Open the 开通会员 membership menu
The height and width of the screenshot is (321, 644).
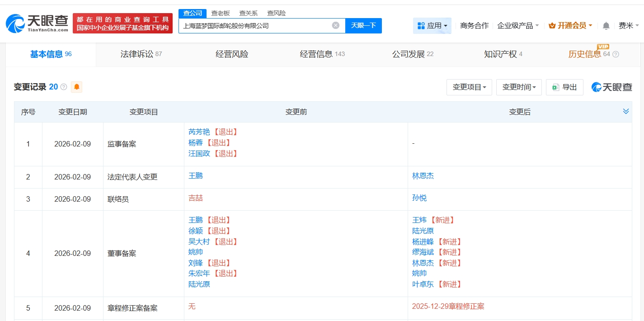[570, 26]
